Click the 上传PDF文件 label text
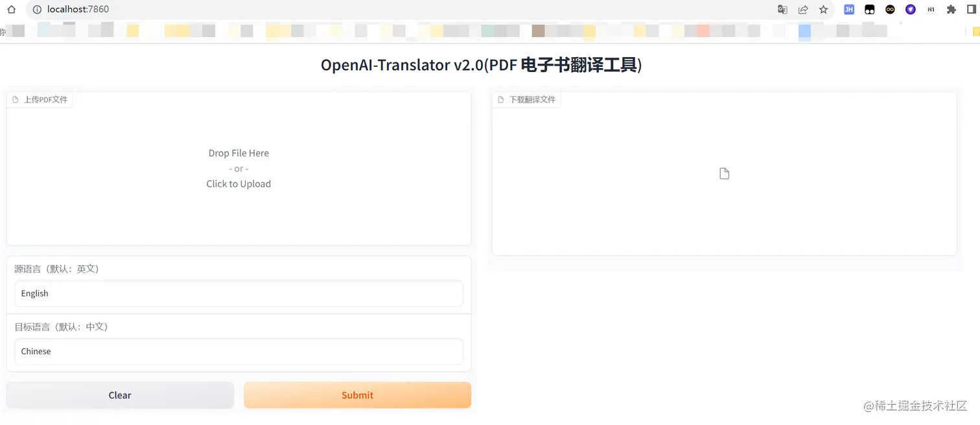Image resolution: width=980 pixels, height=425 pixels. (46, 99)
